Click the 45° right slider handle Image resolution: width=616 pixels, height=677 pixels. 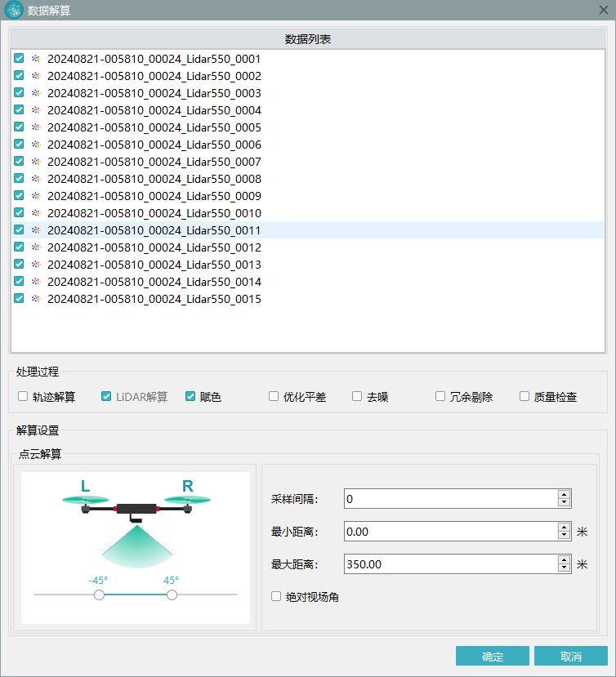pyautogui.click(x=172, y=595)
